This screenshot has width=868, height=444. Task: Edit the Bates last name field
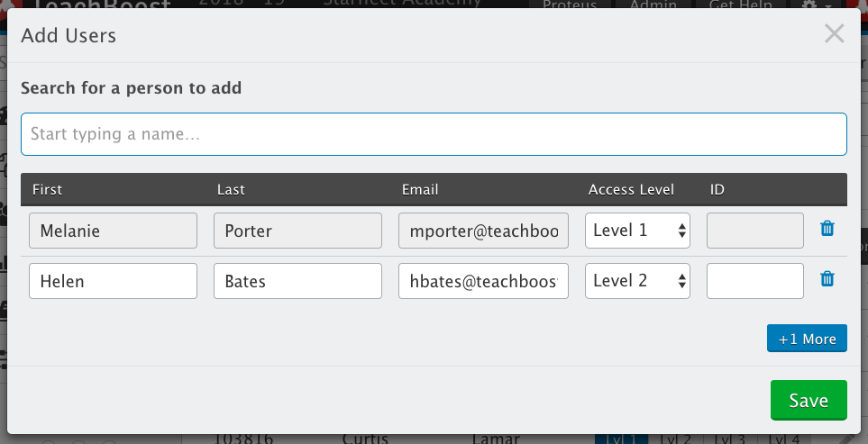click(297, 281)
